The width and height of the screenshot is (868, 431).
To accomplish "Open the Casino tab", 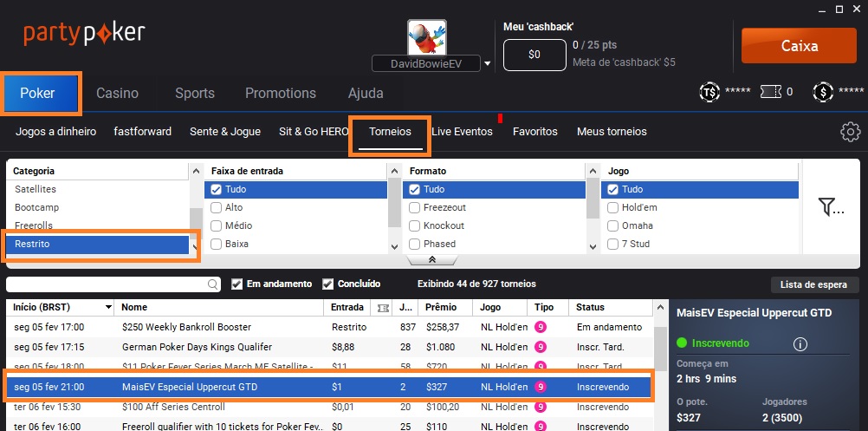I will [x=117, y=93].
